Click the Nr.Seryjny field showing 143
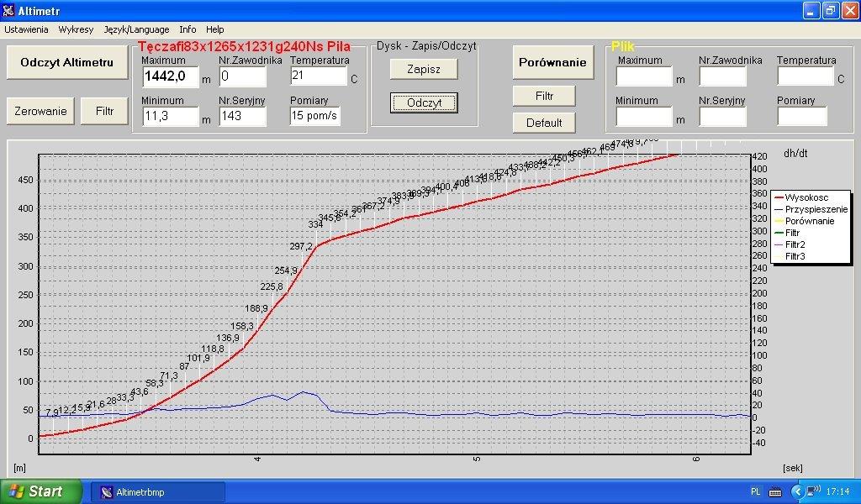The image size is (861, 504). 242,117
